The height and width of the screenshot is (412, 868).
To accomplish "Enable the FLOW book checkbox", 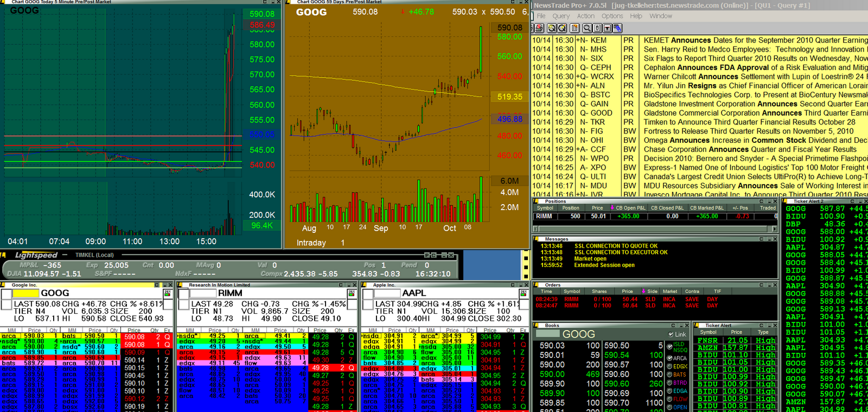I will click(670, 399).
